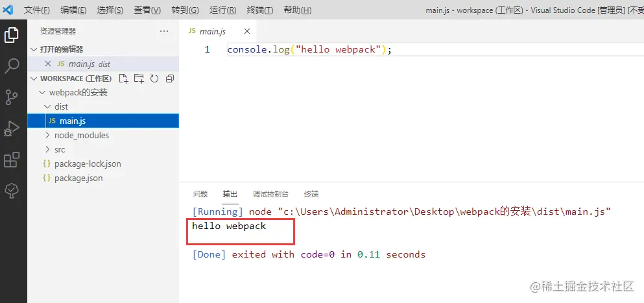This screenshot has width=644, height=303.
Task: Refresh the explorer with the refresh icon
Action: point(154,79)
